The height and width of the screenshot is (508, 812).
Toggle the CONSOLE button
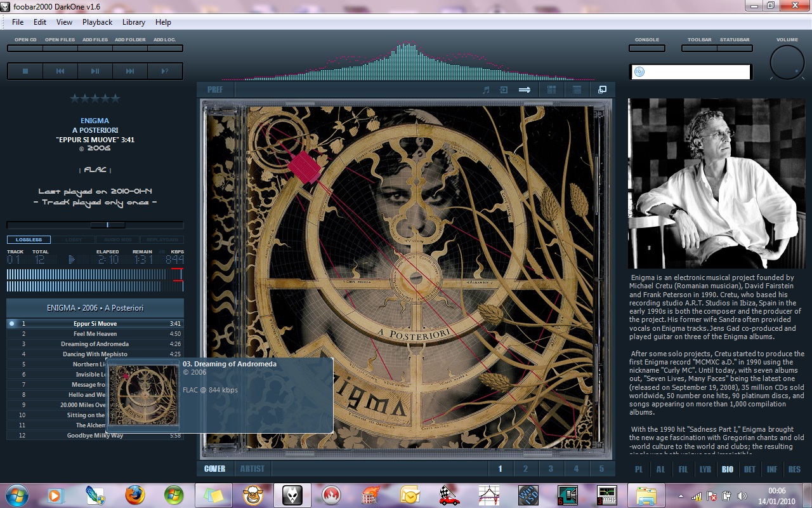tap(647, 48)
